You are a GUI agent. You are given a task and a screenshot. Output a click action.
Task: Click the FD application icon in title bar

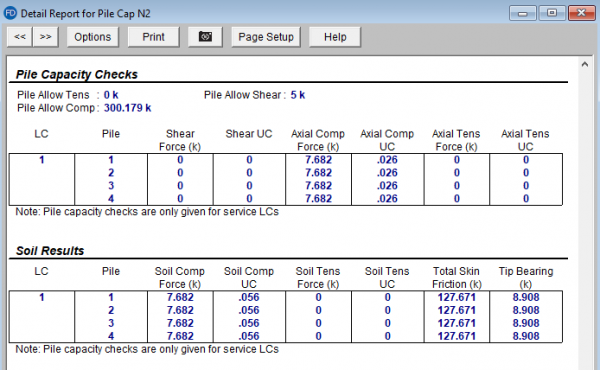click(10, 13)
